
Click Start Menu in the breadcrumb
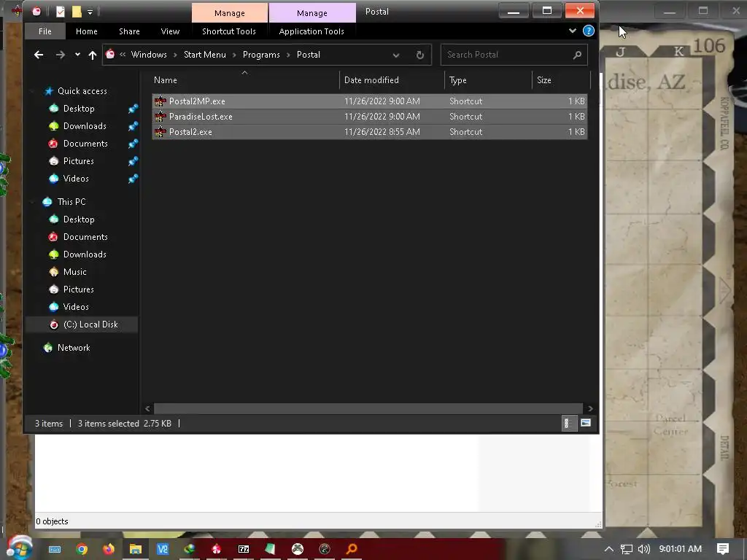(205, 55)
